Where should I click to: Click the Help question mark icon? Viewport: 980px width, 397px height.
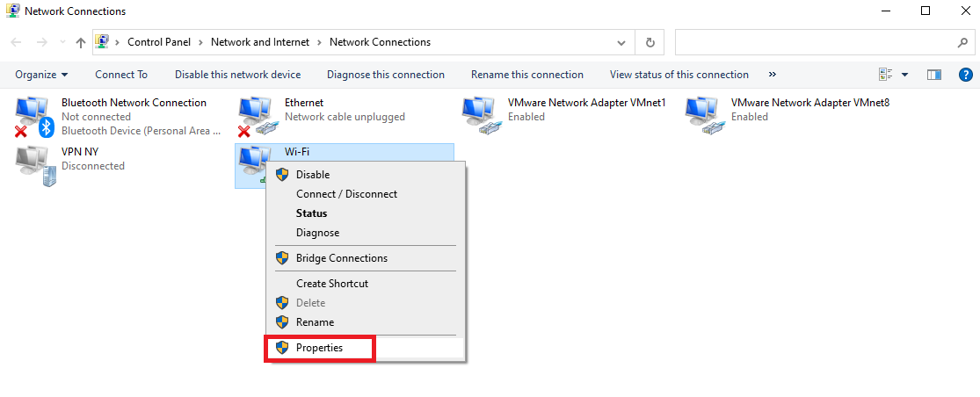[x=965, y=75]
